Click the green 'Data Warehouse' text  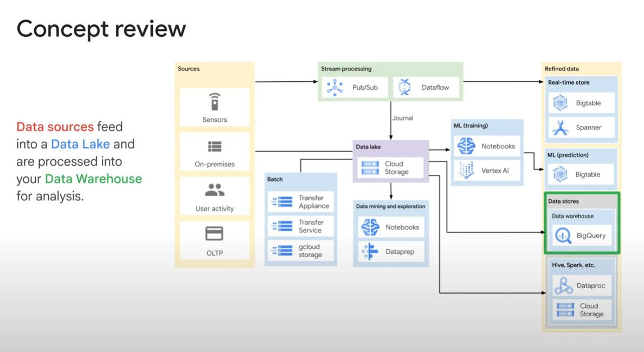click(x=93, y=179)
